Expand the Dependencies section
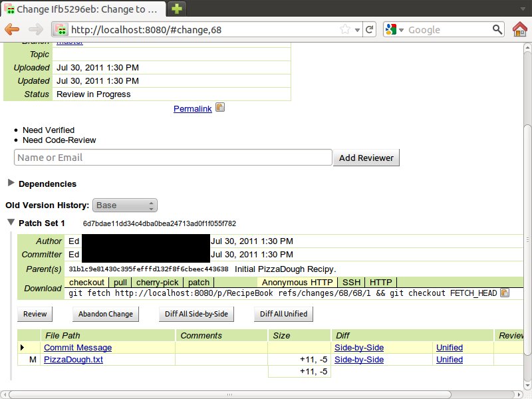Image resolution: width=532 pixels, height=399 pixels. [x=11, y=184]
